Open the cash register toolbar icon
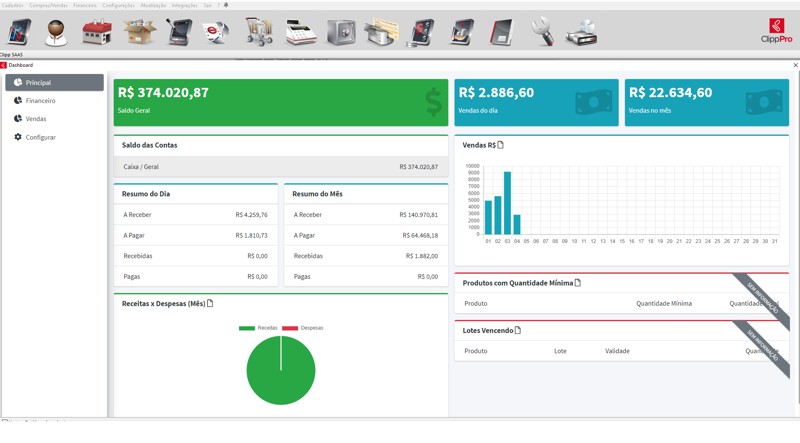Screen dimensions: 800x443 coord(301,32)
